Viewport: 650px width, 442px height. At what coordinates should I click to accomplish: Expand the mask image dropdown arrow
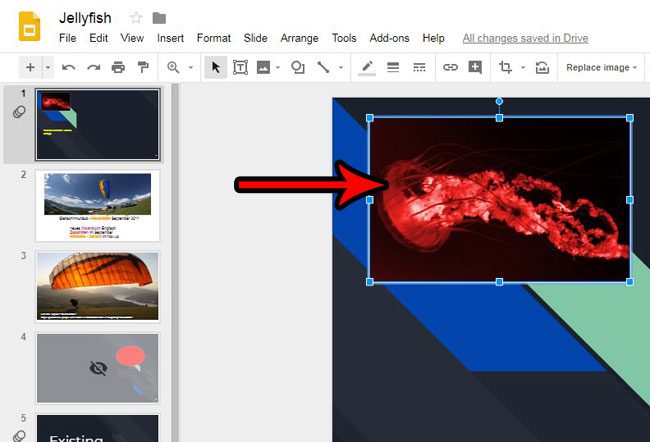click(x=523, y=67)
